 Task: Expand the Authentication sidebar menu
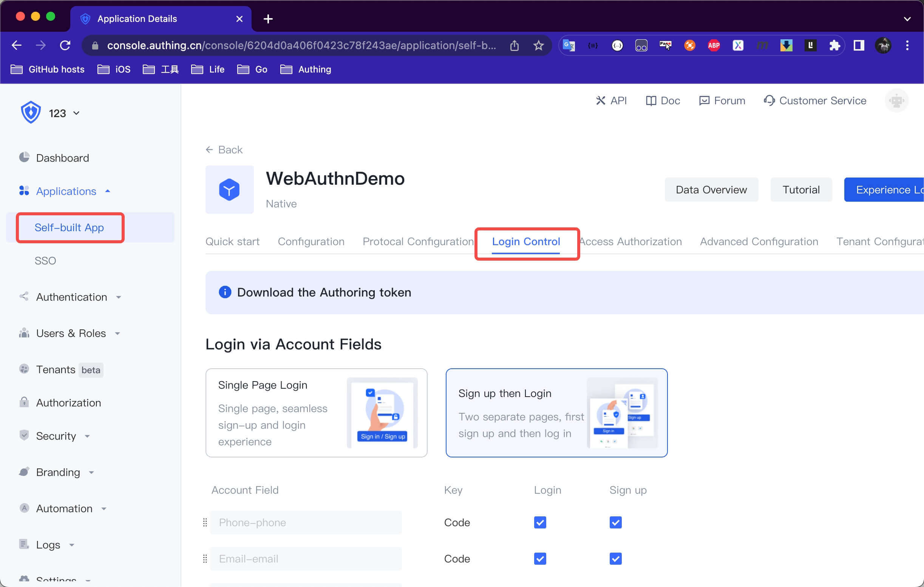tap(71, 297)
